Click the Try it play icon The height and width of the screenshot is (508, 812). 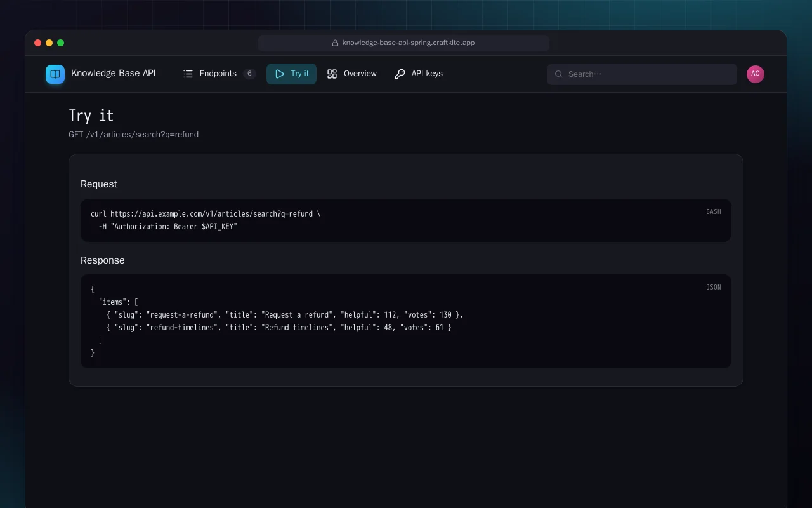pos(280,74)
